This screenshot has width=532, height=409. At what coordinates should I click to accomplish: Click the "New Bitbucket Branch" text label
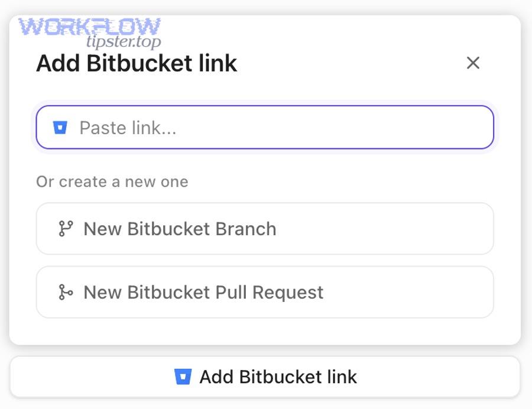[x=180, y=229]
